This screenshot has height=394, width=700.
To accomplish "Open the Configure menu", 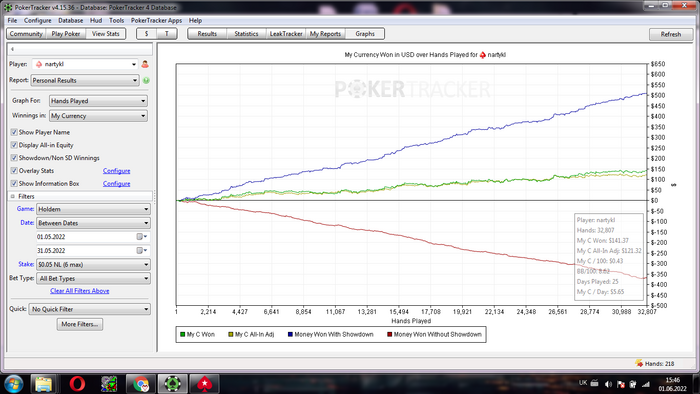I will pyautogui.click(x=38, y=21).
